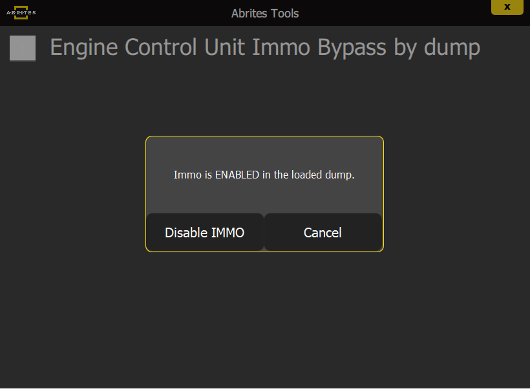Confirm by clicking Disable IMMO
Image resolution: width=530 pixels, height=390 pixels.
coord(205,232)
